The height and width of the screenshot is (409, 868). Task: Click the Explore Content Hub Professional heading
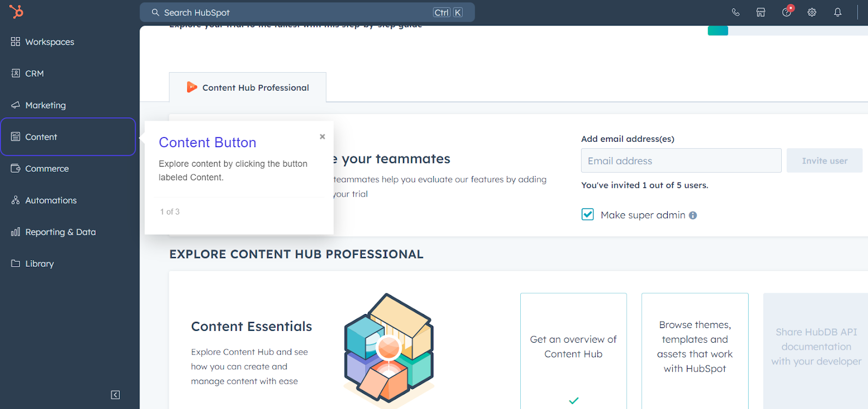tap(296, 254)
